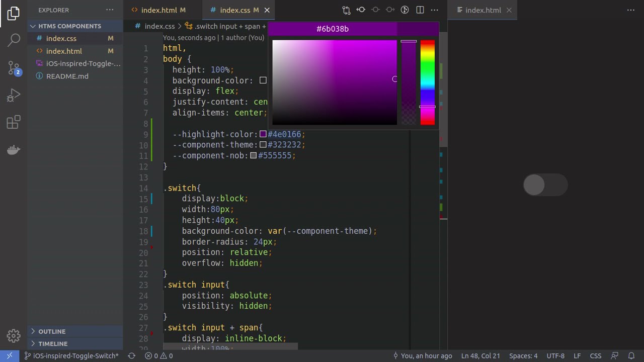Click the #6b038b color picker header
Viewport: 644px width, 362px height.
pyautogui.click(x=333, y=29)
